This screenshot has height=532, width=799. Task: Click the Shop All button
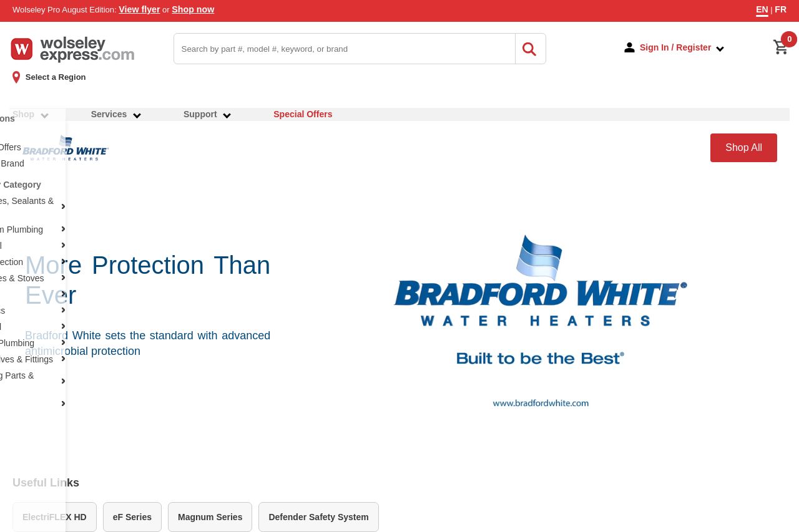pos(743,148)
